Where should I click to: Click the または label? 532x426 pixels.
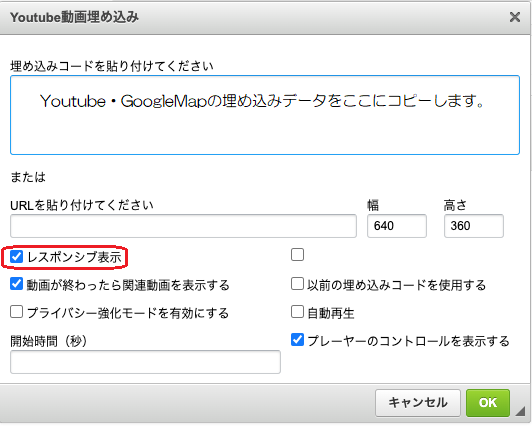(x=28, y=177)
